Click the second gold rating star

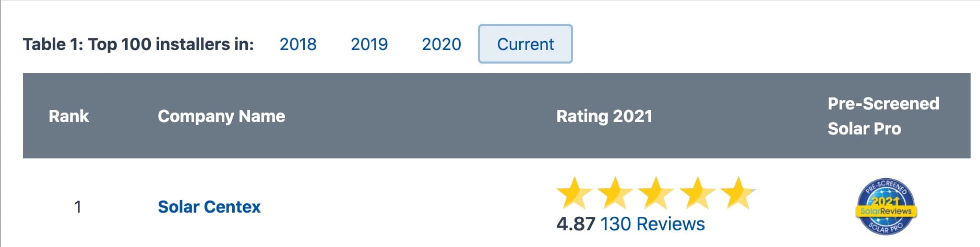pyautogui.click(x=615, y=193)
